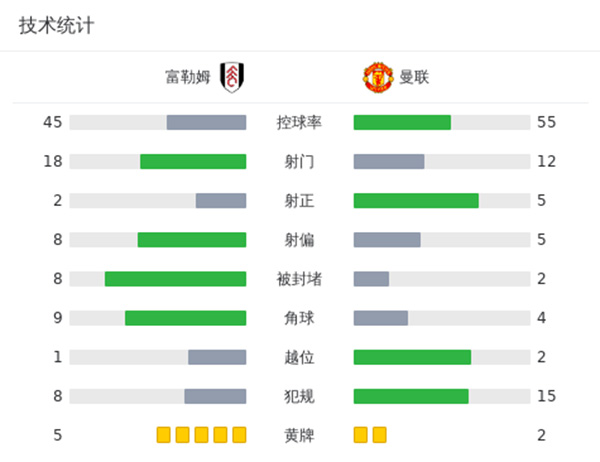Click the 被封堵 stat label
Image resolution: width=600 pixels, height=462 pixels.
tap(299, 279)
